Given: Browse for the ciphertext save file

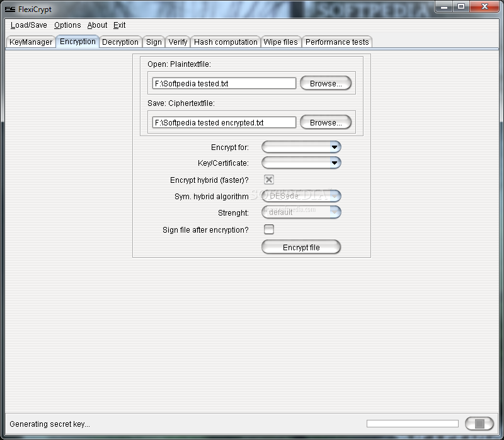Looking at the screenshot, I should coord(326,122).
